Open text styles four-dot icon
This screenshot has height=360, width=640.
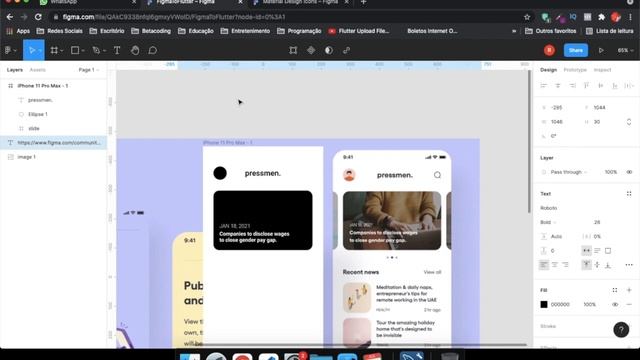click(x=629, y=194)
